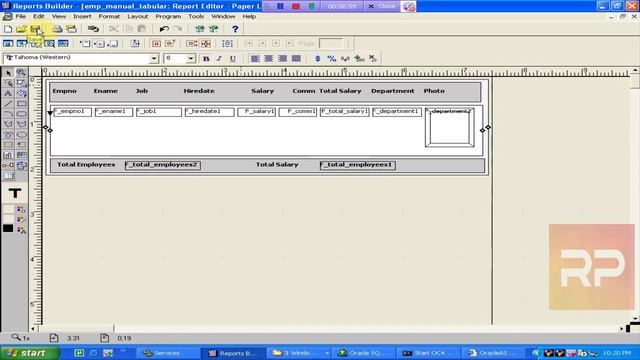Click the Select Parent Frame icon

point(227,43)
